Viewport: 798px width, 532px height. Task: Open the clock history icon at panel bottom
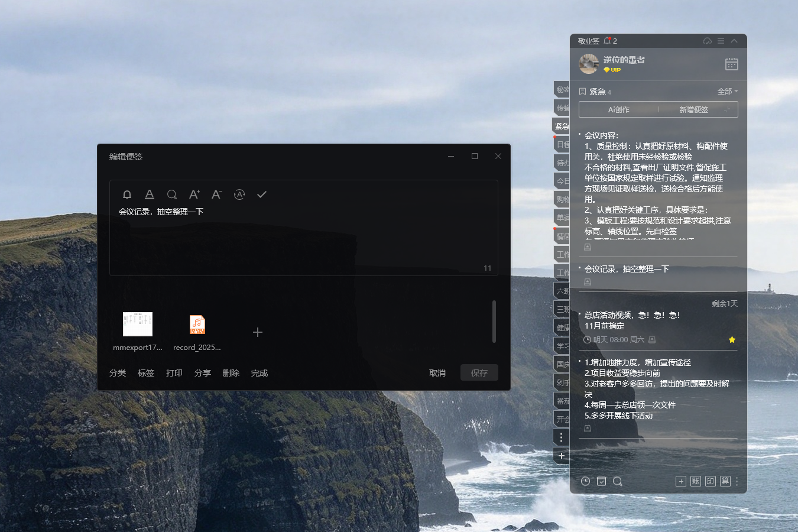tap(585, 481)
